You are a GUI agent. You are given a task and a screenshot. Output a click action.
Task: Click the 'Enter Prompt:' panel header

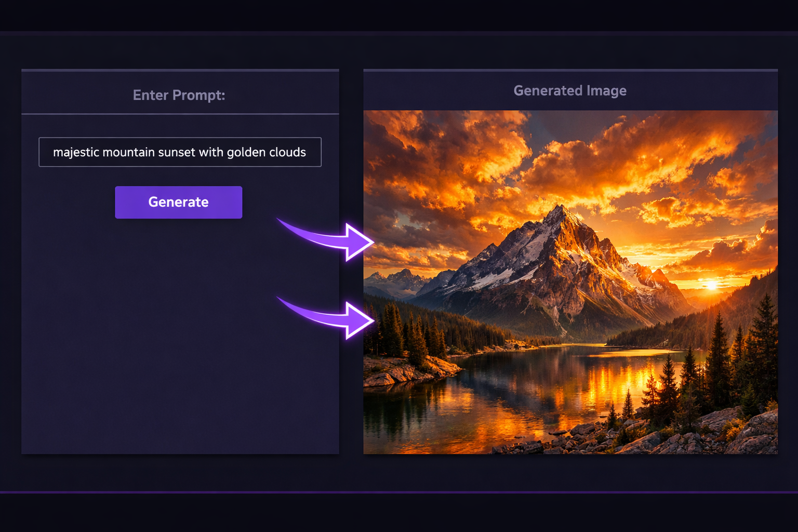(179, 95)
